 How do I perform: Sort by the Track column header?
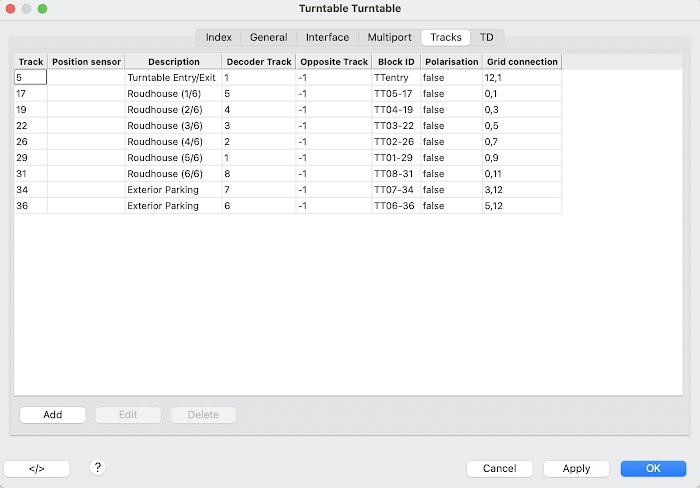(x=31, y=62)
